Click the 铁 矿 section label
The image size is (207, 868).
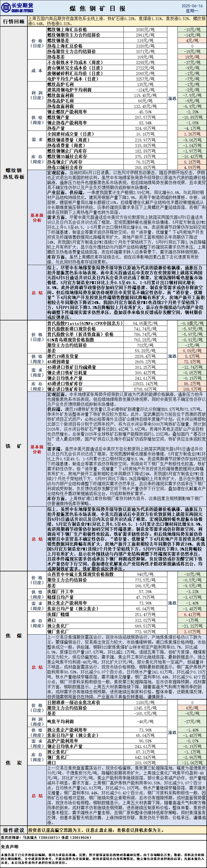[14, 446]
